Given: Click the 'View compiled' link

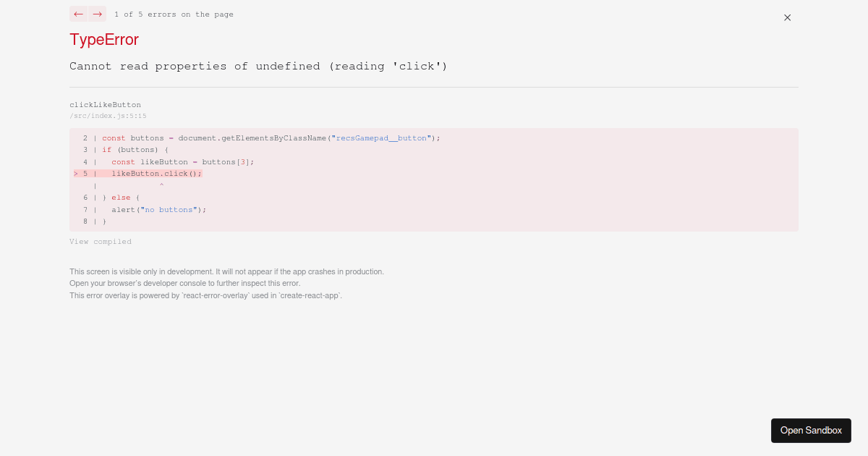Looking at the screenshot, I should [101, 242].
